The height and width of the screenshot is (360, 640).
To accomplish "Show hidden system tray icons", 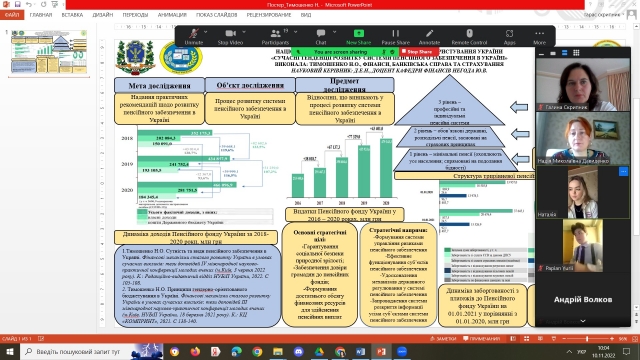I will click(x=569, y=351).
